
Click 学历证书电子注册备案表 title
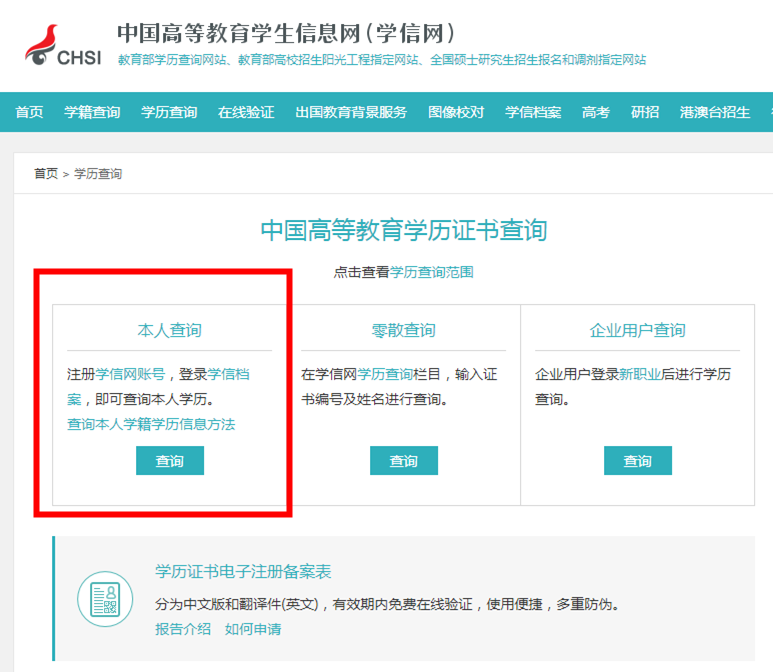243,571
